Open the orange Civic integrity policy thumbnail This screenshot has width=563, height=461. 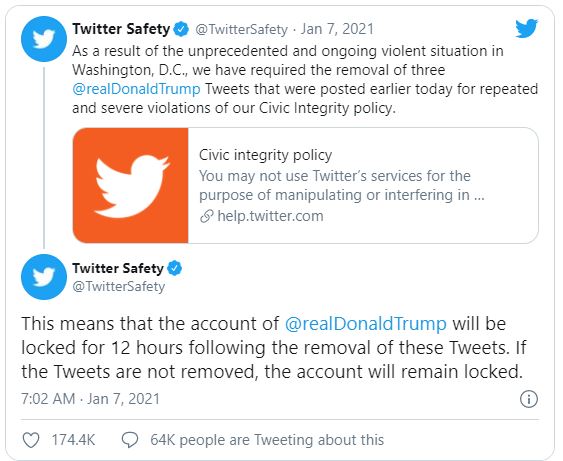coord(130,185)
